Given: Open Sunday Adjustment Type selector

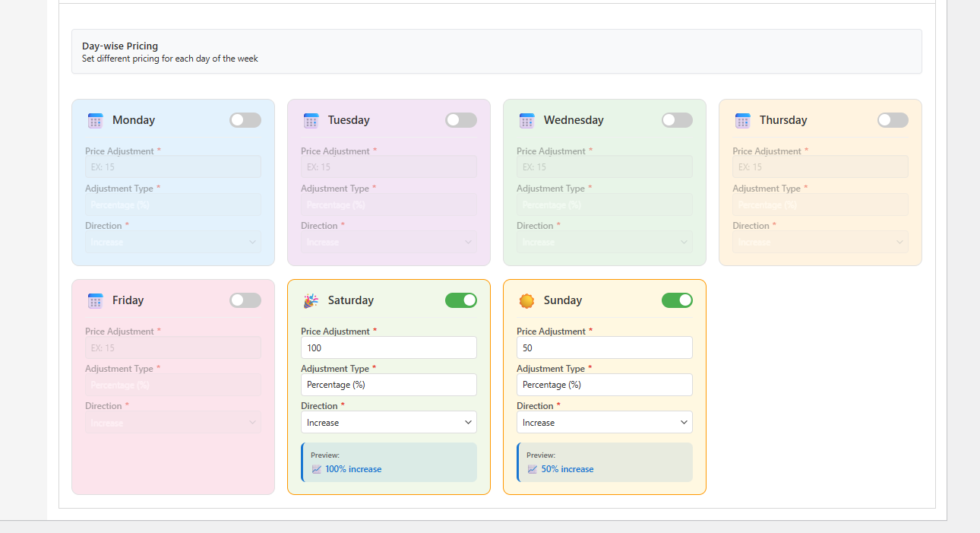Looking at the screenshot, I should [x=604, y=385].
